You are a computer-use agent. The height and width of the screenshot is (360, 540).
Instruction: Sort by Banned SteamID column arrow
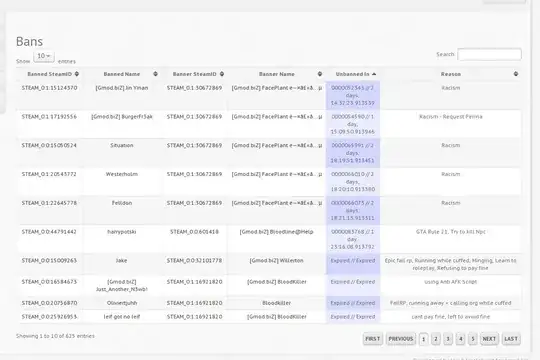77,74
